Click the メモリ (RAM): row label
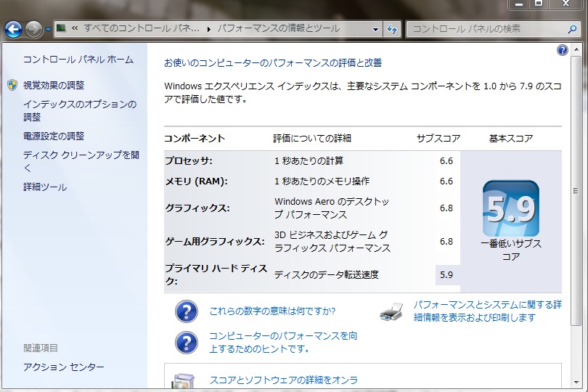 (197, 181)
